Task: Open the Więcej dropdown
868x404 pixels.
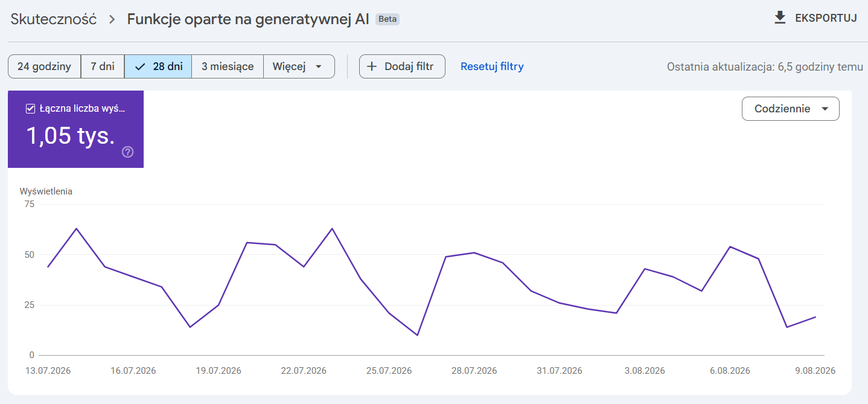Action: pos(299,66)
